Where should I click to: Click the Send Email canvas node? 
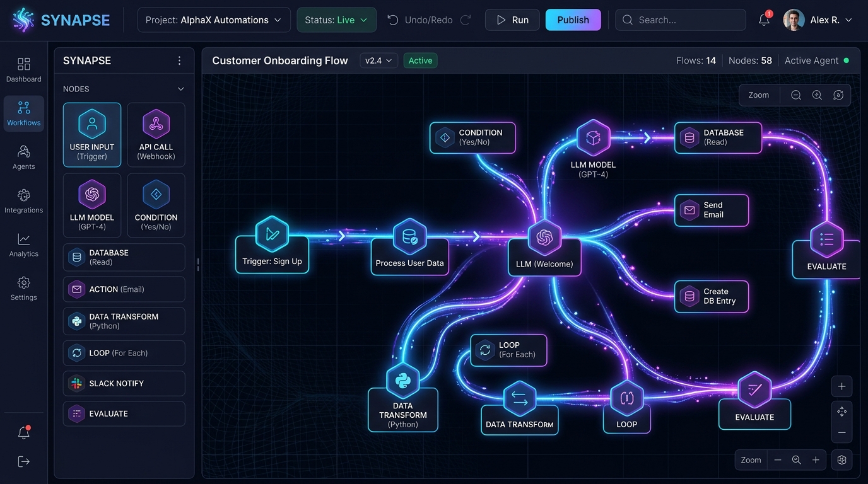712,210
